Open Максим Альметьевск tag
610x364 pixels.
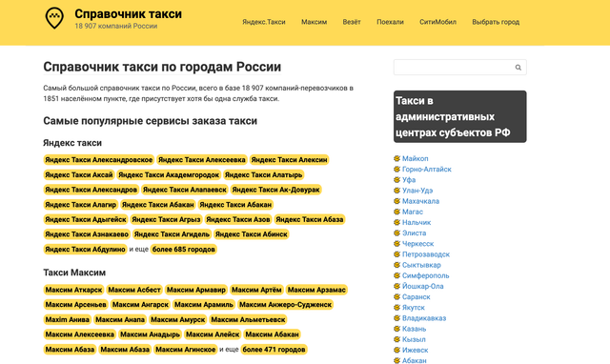(x=248, y=319)
